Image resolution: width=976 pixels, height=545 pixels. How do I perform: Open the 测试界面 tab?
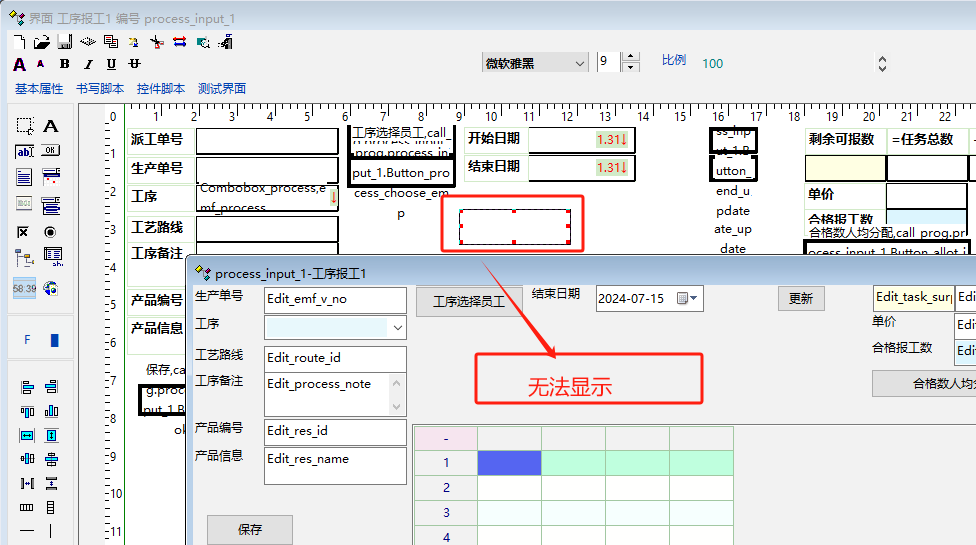click(222, 88)
